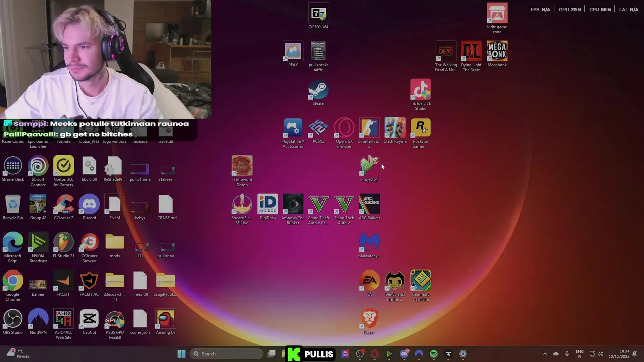This screenshot has width=644, height=362.
Task: Launch Opera GX Browser icon
Action: tap(344, 133)
